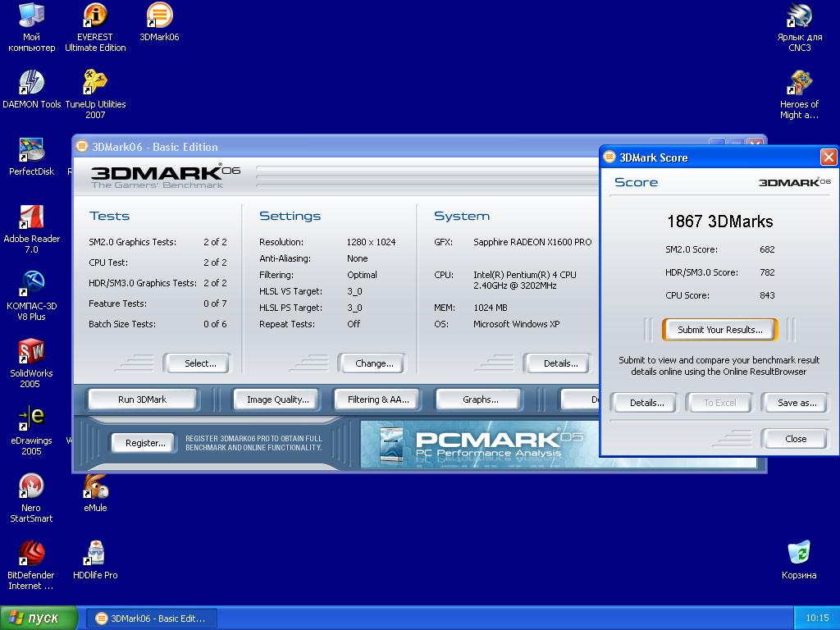Open the 3DMark06 desktop shortcut
The width and height of the screenshot is (840, 630).
point(159,16)
